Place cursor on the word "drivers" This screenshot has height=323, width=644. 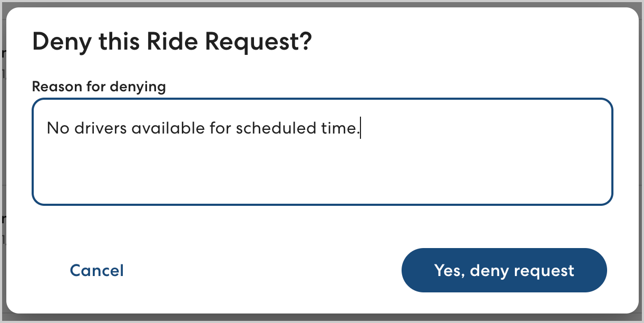(x=101, y=128)
